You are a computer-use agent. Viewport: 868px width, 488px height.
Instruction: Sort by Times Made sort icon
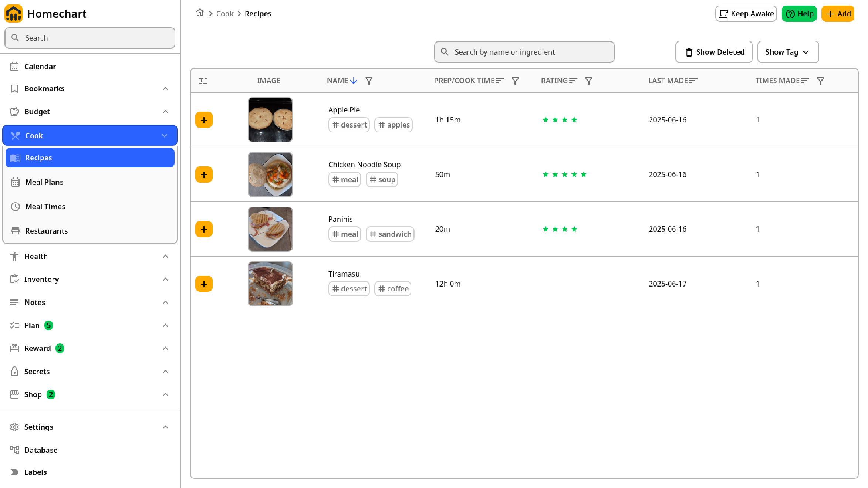coord(805,80)
